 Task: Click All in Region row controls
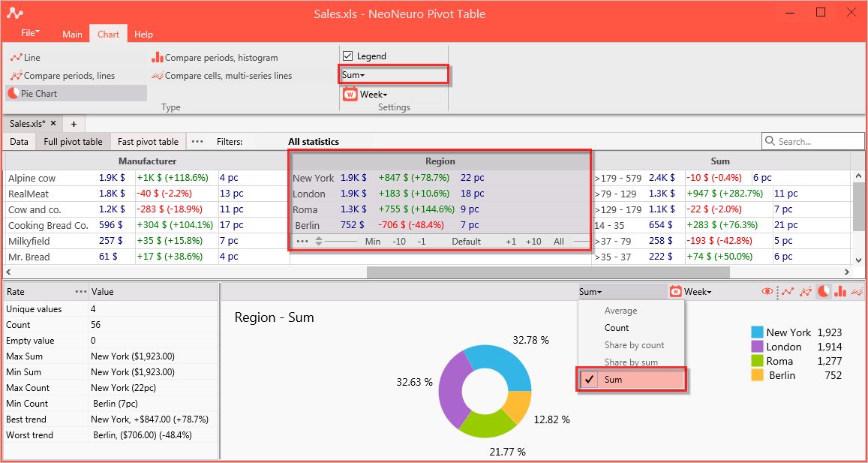pyautogui.click(x=559, y=242)
